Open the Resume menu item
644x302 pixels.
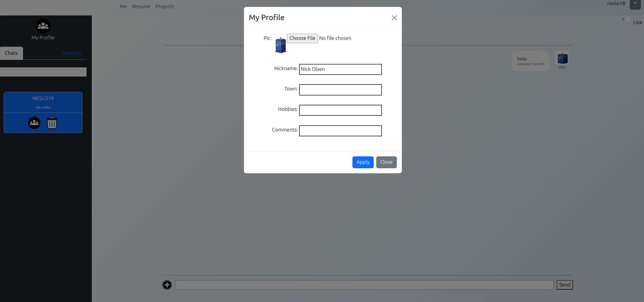click(x=141, y=6)
